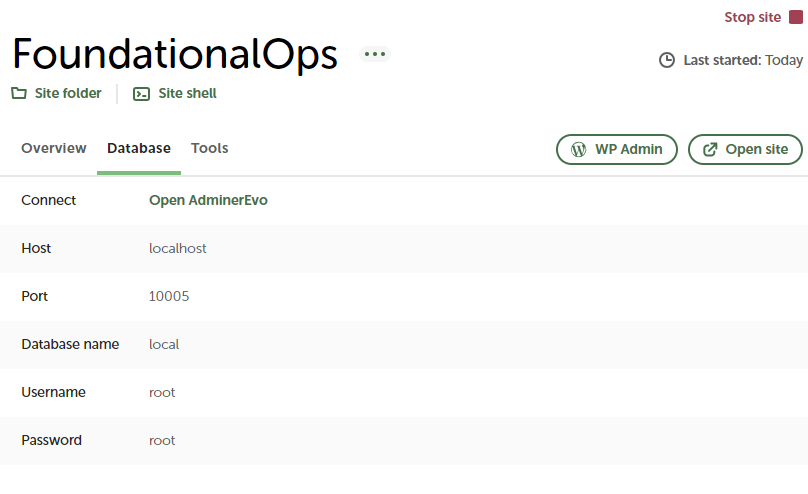808x494 pixels.
Task: Click the Username value root
Action: 162,392
